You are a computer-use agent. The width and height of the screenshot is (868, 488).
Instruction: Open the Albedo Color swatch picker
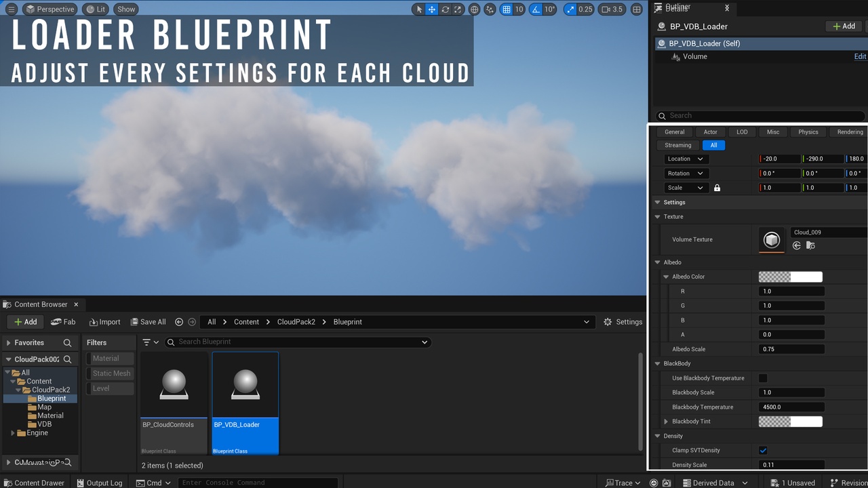(x=790, y=277)
